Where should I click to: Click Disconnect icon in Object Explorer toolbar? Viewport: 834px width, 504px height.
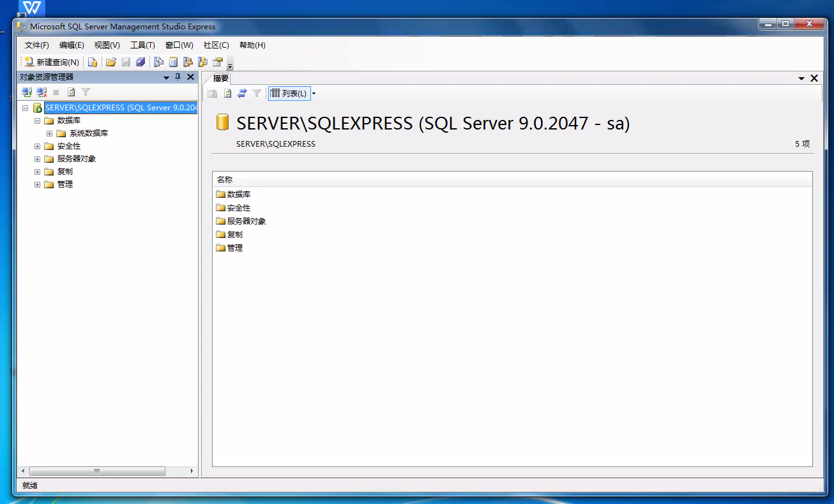(42, 93)
